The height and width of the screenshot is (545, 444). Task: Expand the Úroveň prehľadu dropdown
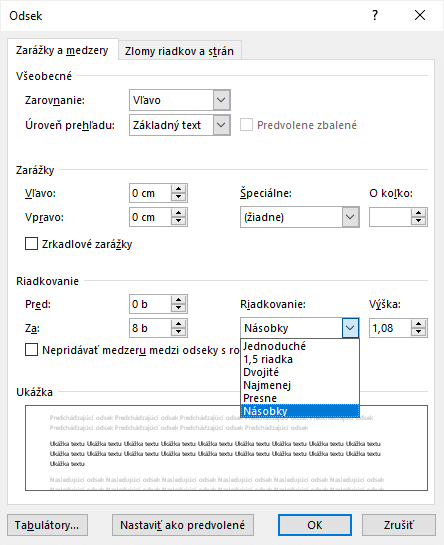tap(221, 125)
